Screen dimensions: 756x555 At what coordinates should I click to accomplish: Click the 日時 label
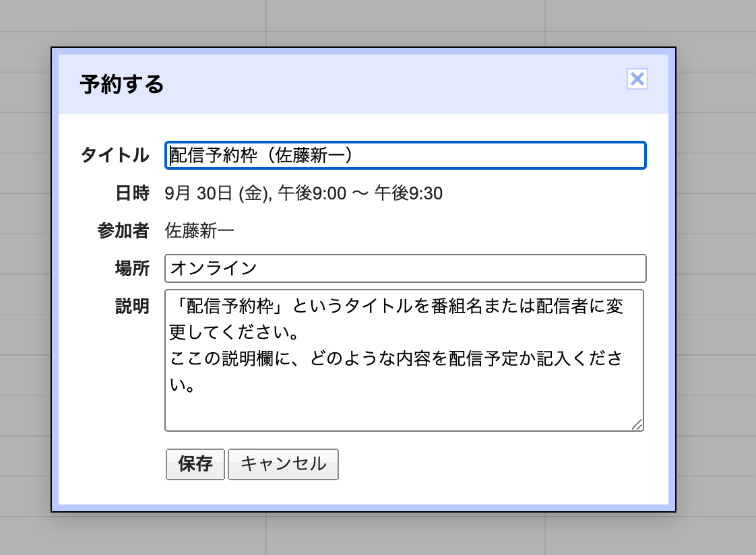click(x=132, y=193)
